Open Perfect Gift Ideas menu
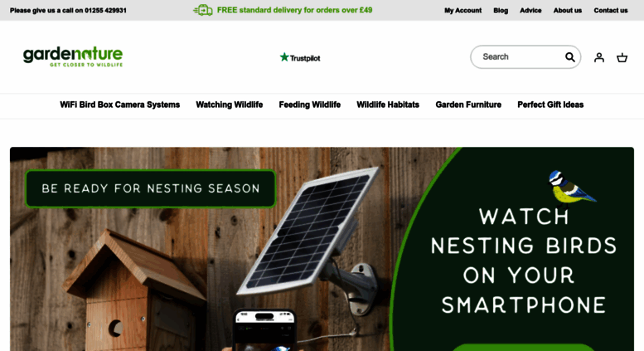This screenshot has width=644, height=351. click(550, 105)
